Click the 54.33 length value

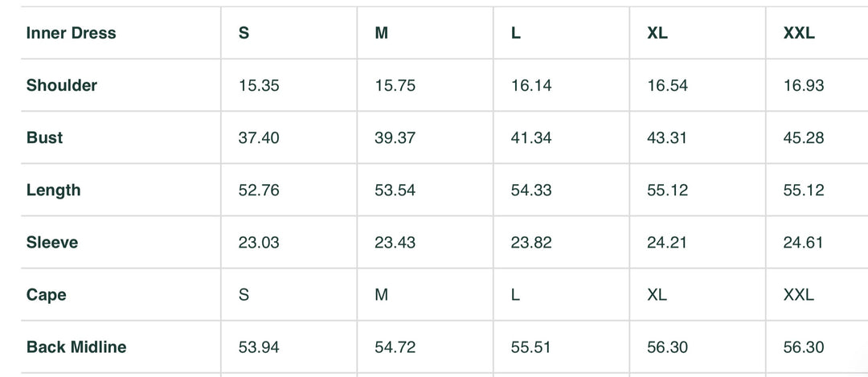point(531,190)
